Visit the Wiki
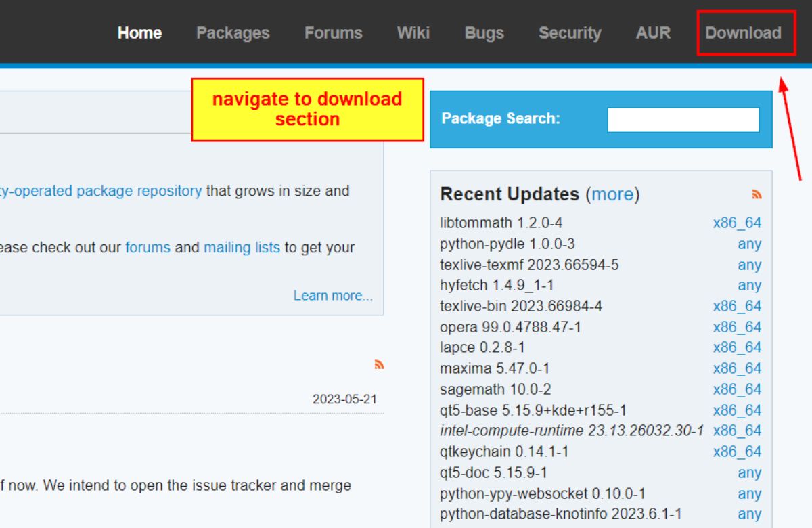Viewport: 812px width, 528px height. (x=413, y=32)
